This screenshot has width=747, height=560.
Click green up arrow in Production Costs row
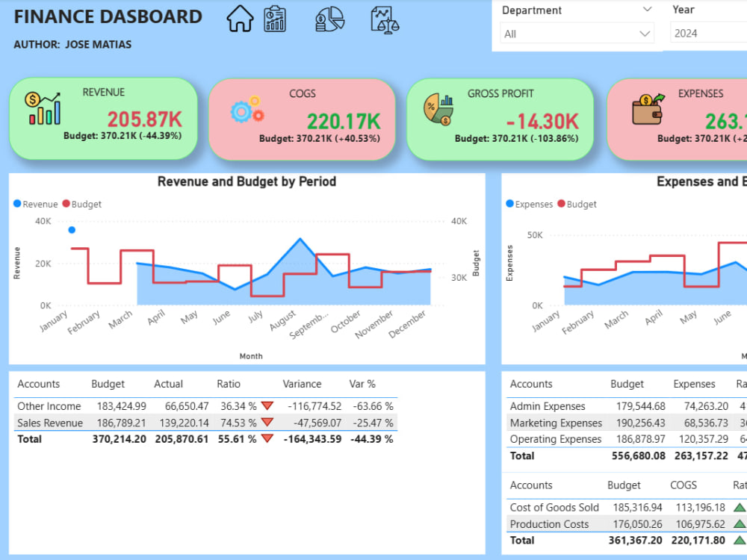pos(740,524)
